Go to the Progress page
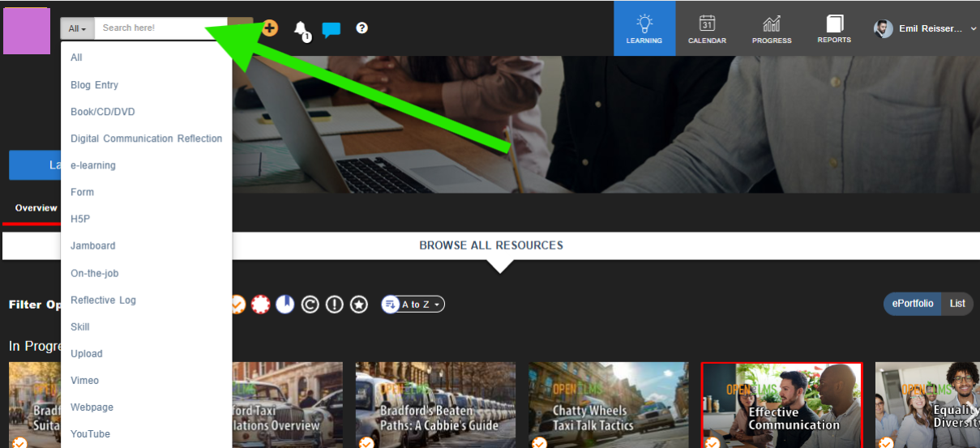Viewport: 980px width, 448px height. point(772,28)
